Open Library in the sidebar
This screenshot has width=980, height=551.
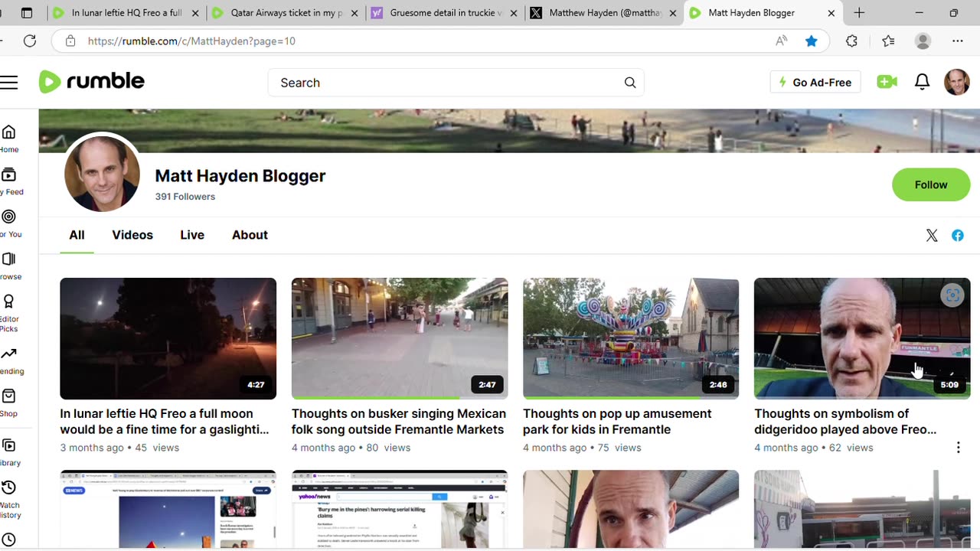(9, 452)
